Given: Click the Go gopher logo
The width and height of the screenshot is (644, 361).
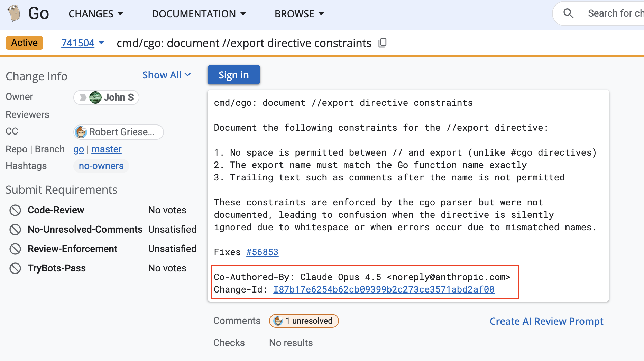Looking at the screenshot, I should 14,13.
